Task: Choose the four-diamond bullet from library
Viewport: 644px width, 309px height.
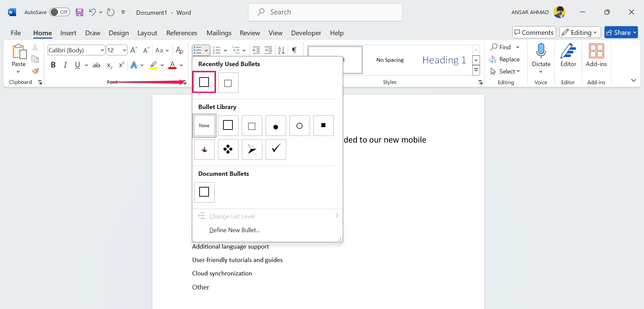Action: pos(228,149)
